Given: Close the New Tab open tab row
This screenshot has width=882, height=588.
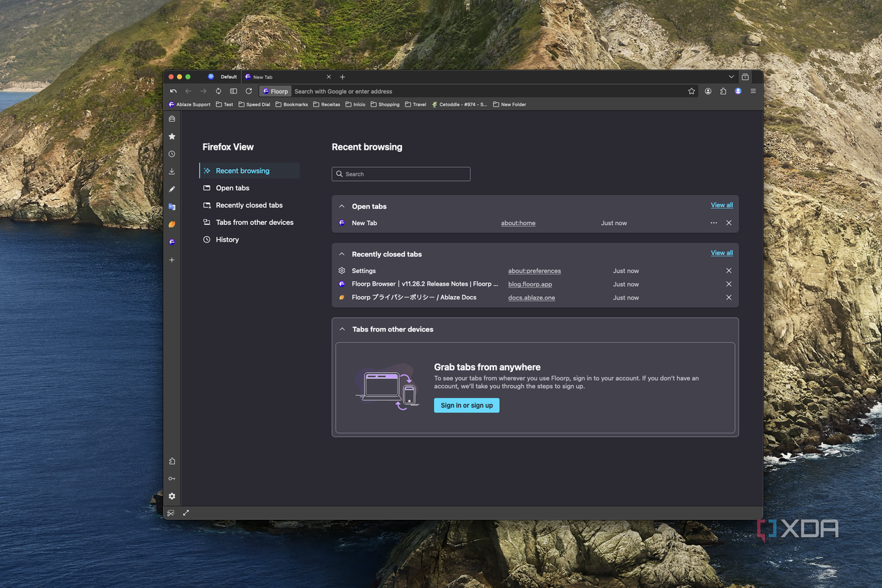Looking at the screenshot, I should click(729, 223).
